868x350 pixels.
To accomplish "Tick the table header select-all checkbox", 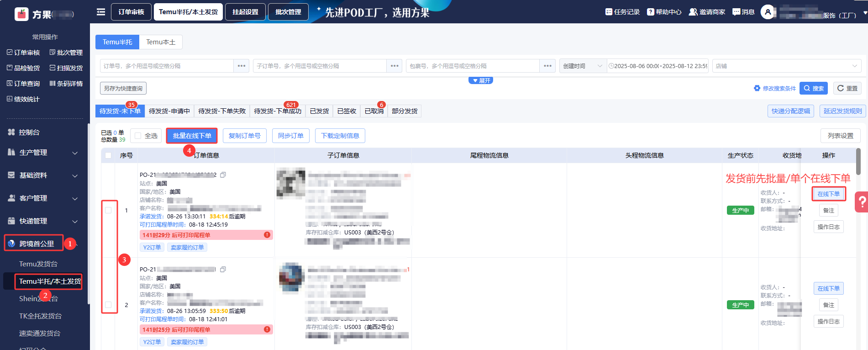I will (108, 155).
